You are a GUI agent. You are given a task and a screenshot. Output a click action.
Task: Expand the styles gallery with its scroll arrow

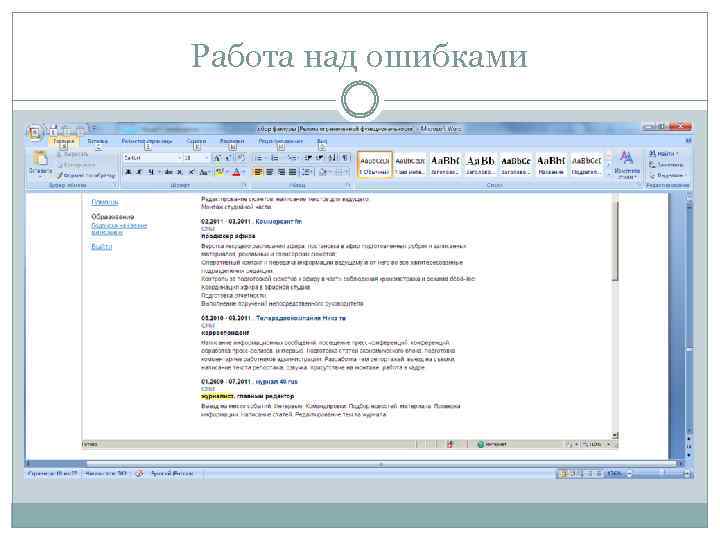click(609, 174)
